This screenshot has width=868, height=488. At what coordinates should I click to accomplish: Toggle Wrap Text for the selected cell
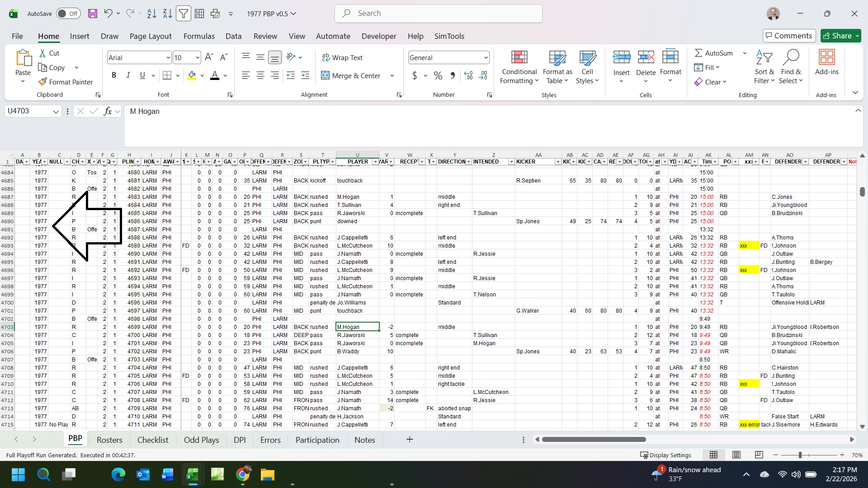pos(342,57)
